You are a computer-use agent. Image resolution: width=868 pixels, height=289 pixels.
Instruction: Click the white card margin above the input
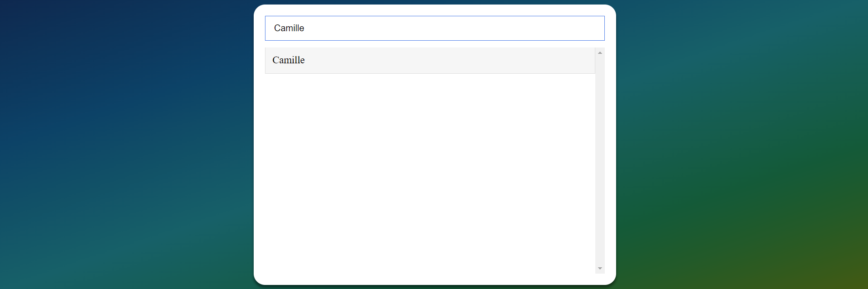[434, 10]
